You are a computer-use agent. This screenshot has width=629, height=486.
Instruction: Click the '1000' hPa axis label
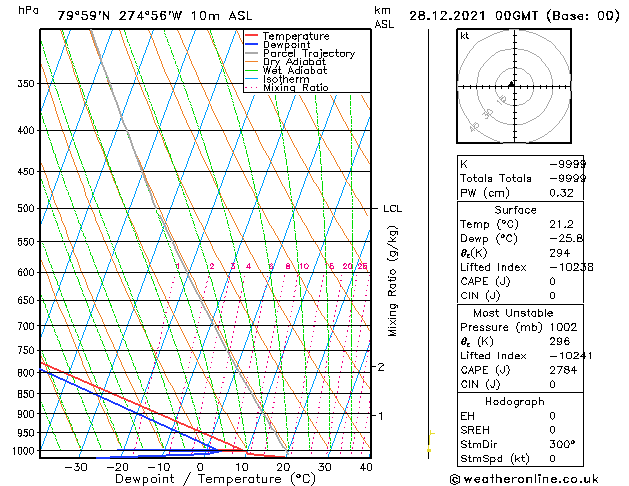tap(24, 451)
